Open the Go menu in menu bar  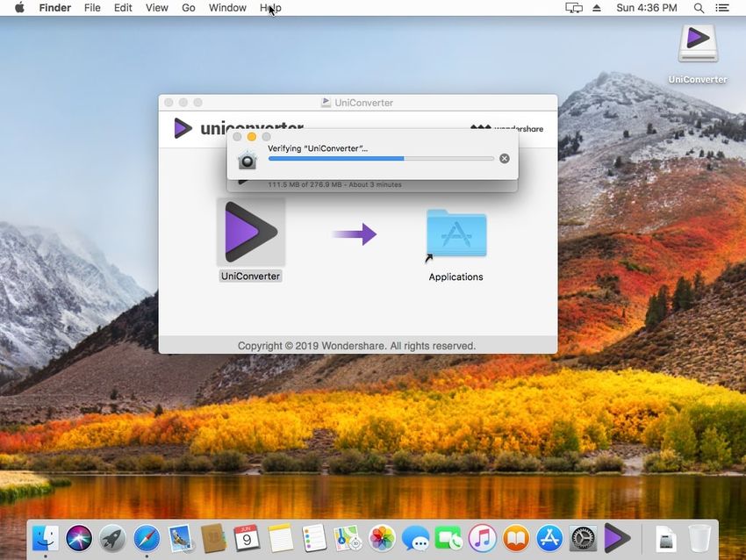188,8
